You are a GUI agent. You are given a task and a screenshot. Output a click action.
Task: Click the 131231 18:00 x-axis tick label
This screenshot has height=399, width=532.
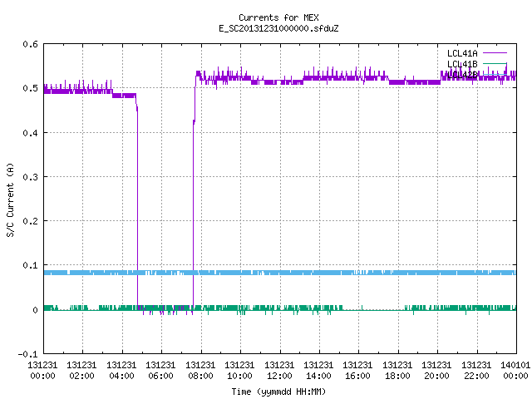(397, 371)
